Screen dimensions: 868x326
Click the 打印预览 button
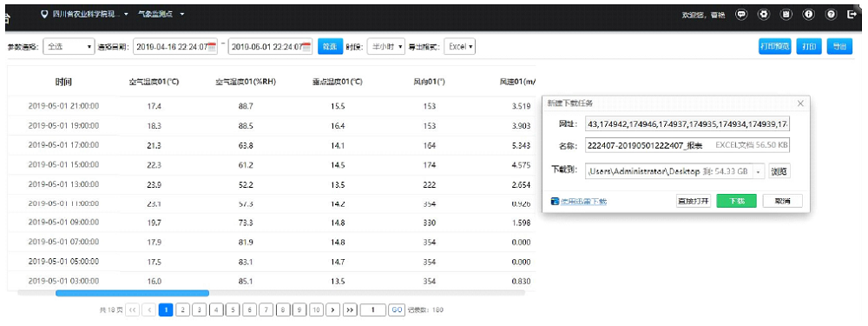click(774, 47)
